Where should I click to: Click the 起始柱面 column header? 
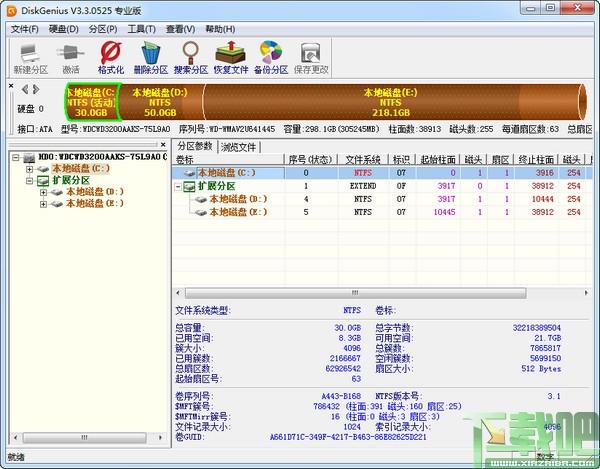point(438,160)
